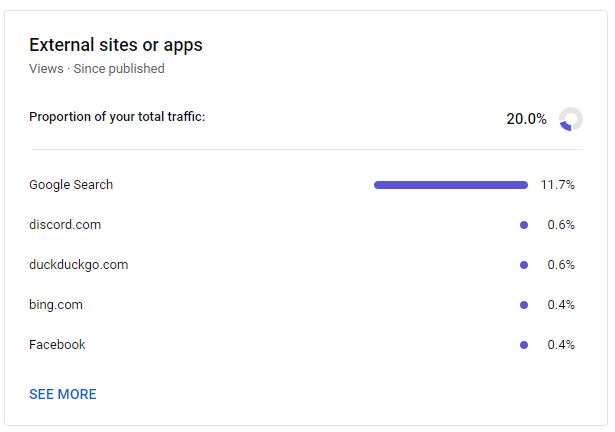Click the dot marker for duckduckgo.com
This screenshot has height=432, width=615.
pos(524,265)
